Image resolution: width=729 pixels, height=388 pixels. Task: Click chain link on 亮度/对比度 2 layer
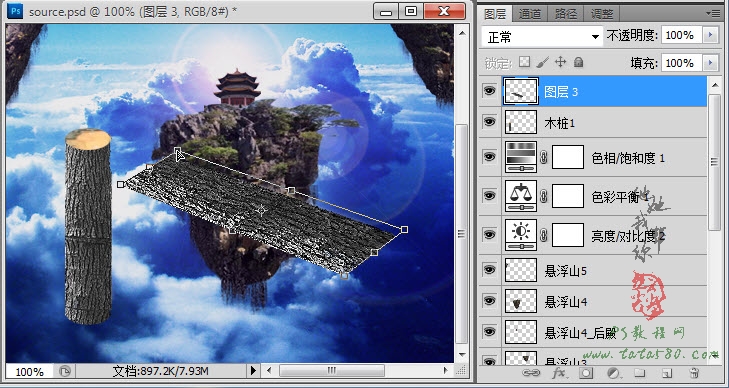tap(544, 235)
